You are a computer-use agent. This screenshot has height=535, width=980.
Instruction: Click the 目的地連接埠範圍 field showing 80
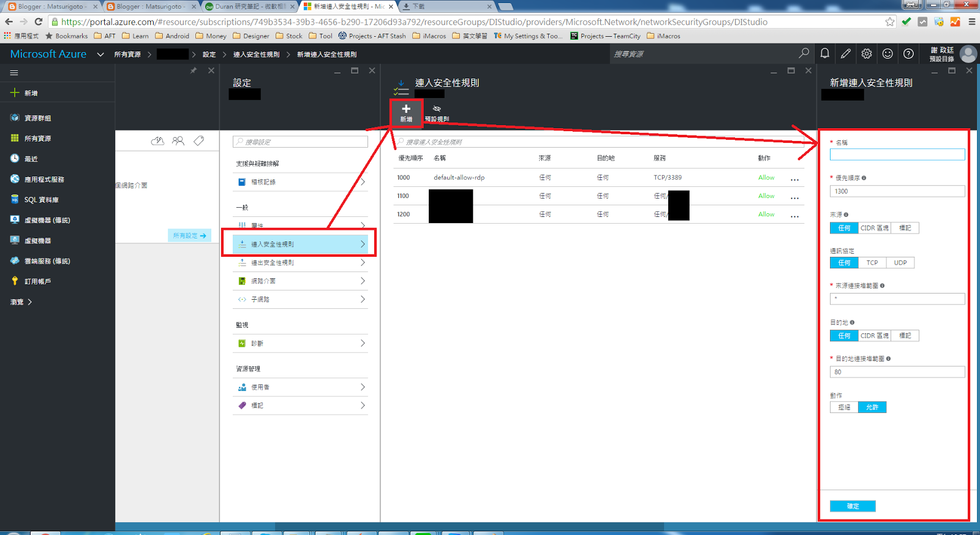pos(897,372)
